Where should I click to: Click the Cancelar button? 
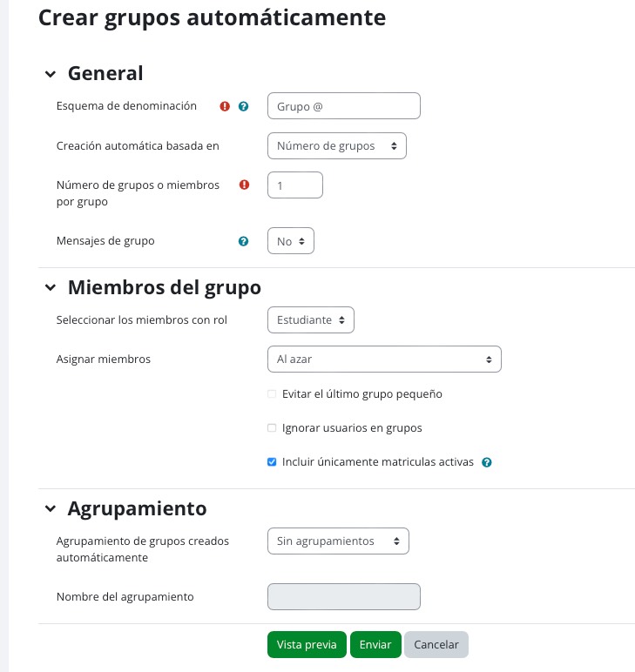(x=436, y=644)
